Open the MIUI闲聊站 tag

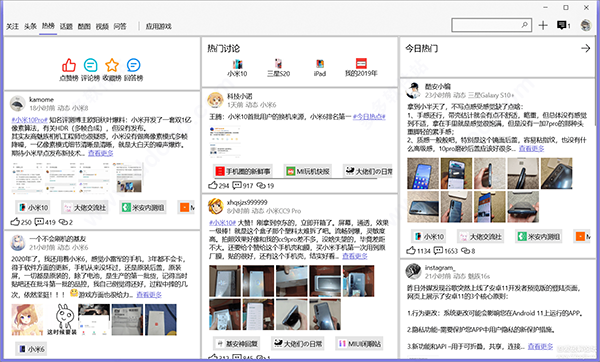tap(359, 344)
